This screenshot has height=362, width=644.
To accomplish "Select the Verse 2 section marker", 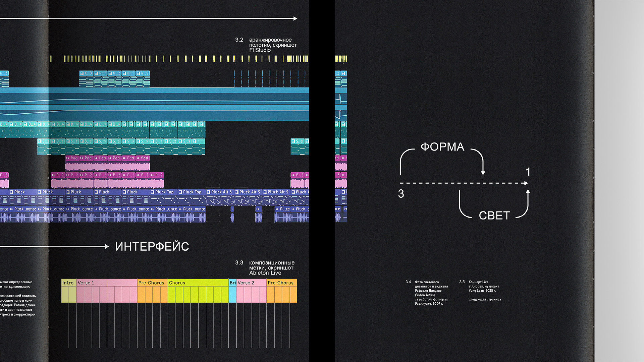I will click(246, 283).
